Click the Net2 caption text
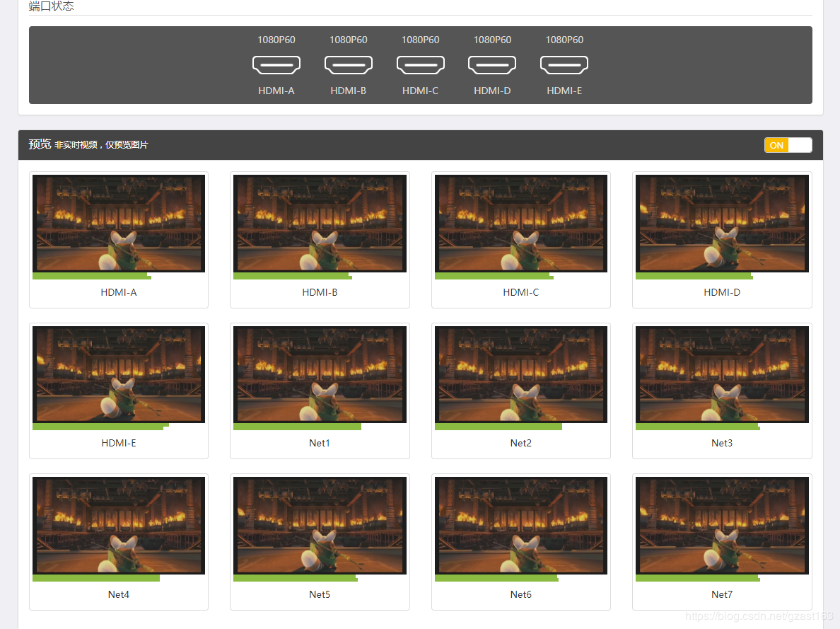The width and height of the screenshot is (840, 629). pyautogui.click(x=520, y=443)
